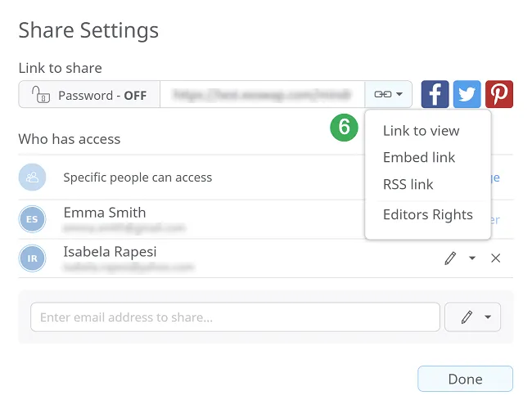Click Isabela Rapesi's IR avatar
The image size is (532, 409).
click(33, 258)
